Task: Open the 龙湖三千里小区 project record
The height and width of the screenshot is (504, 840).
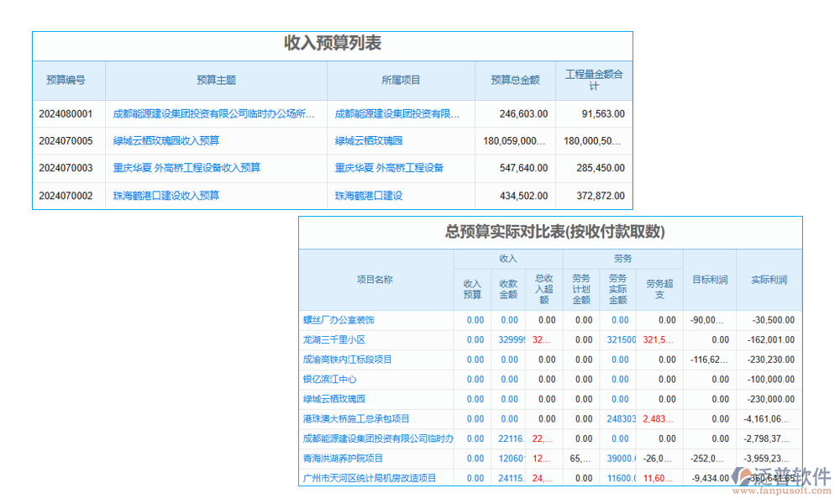Action: click(336, 340)
